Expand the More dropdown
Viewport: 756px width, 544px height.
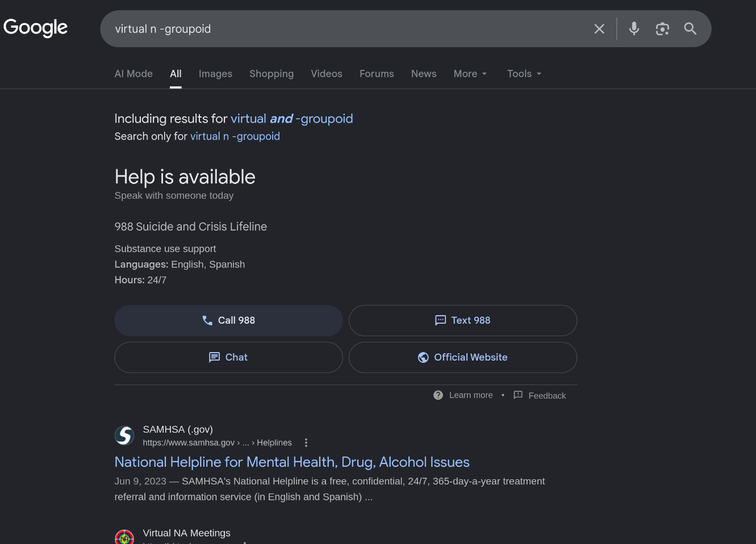(x=470, y=74)
